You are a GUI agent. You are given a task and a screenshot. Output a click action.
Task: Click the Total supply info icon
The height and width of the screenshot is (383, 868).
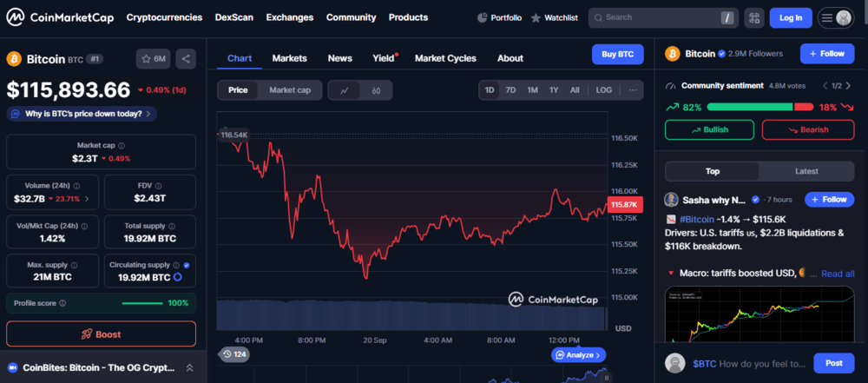pos(172,226)
